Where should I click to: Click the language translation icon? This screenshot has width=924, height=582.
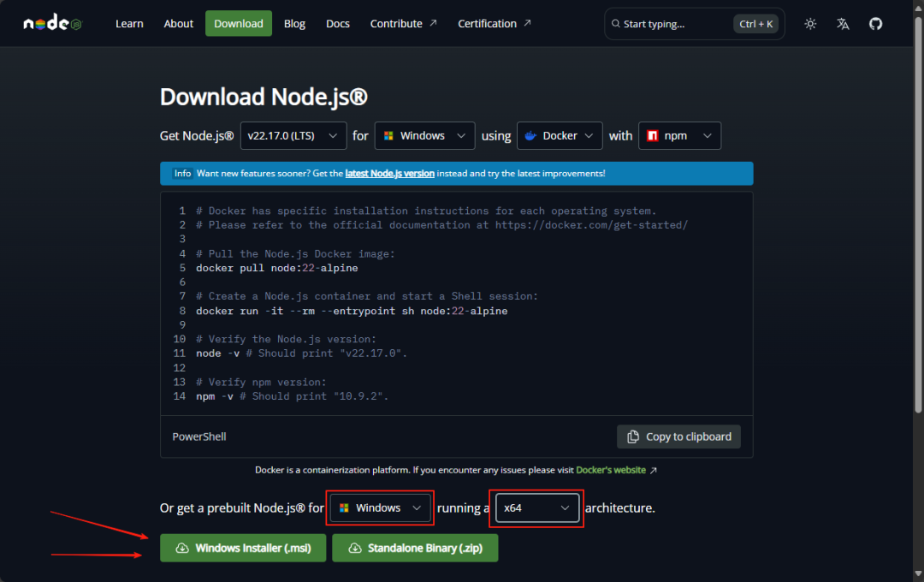pyautogui.click(x=843, y=23)
